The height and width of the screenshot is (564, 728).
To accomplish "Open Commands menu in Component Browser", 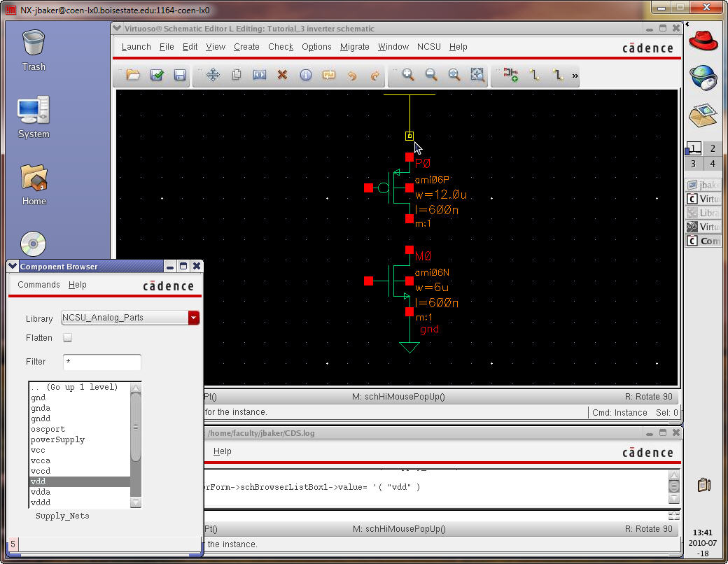I will 38,285.
